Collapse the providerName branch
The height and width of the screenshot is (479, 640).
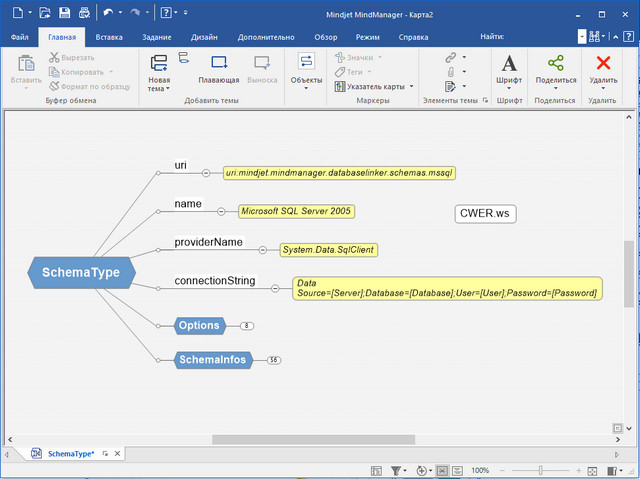click(263, 250)
